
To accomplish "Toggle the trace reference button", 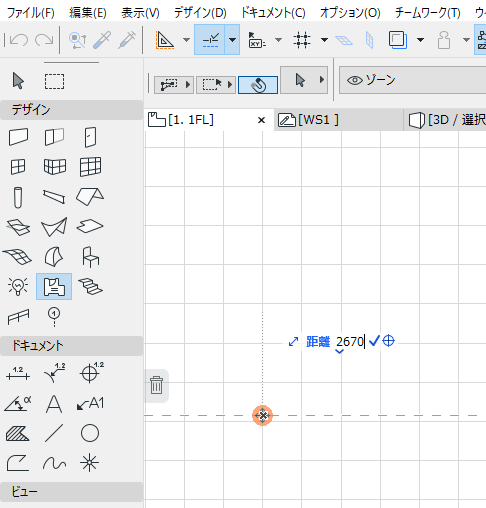I will click(x=398, y=40).
